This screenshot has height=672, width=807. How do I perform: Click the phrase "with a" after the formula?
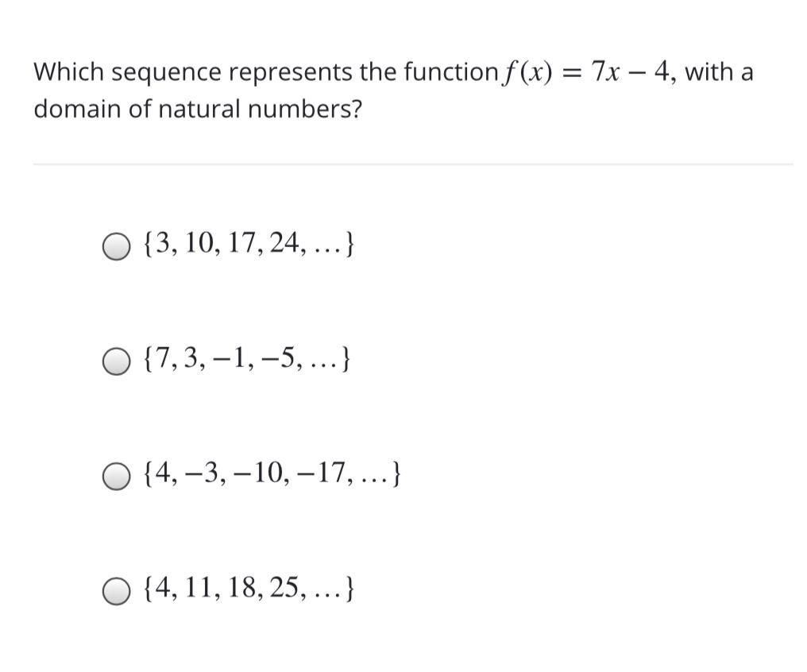tap(719, 73)
